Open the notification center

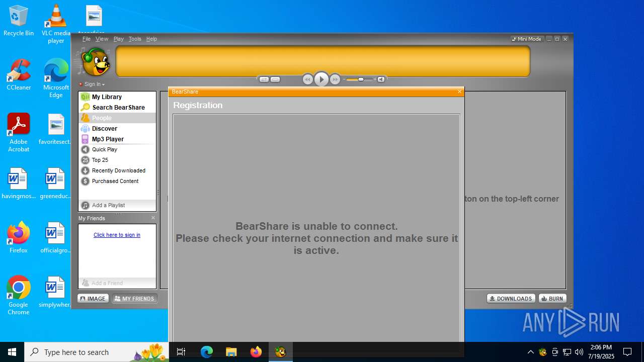tap(627, 352)
